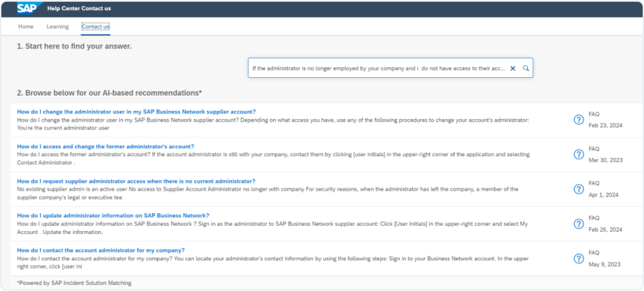
Task: Click question icon beside Apr 1, 2024 FAQ
Action: tap(578, 189)
